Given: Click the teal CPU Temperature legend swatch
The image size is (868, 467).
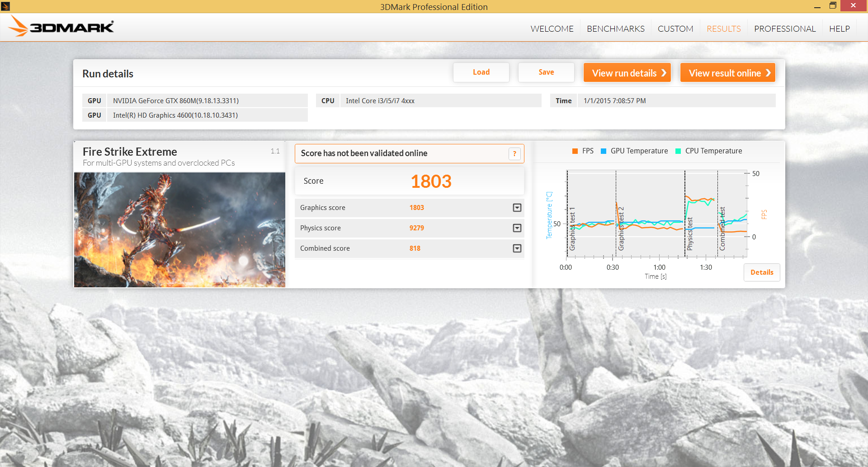Looking at the screenshot, I should pyautogui.click(x=678, y=151).
